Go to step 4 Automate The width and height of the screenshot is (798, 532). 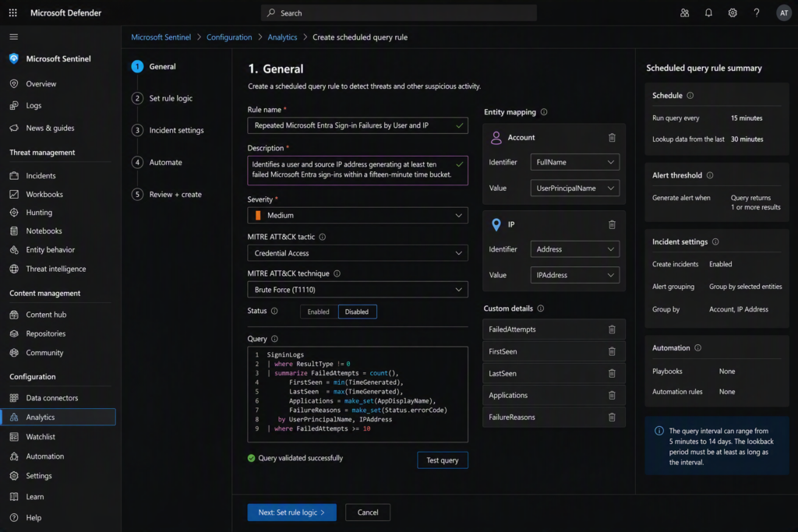coord(157,162)
